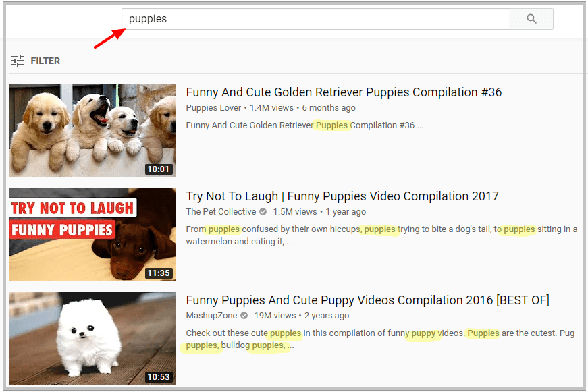Open the FILTER options label
588x392 pixels.
tap(45, 61)
